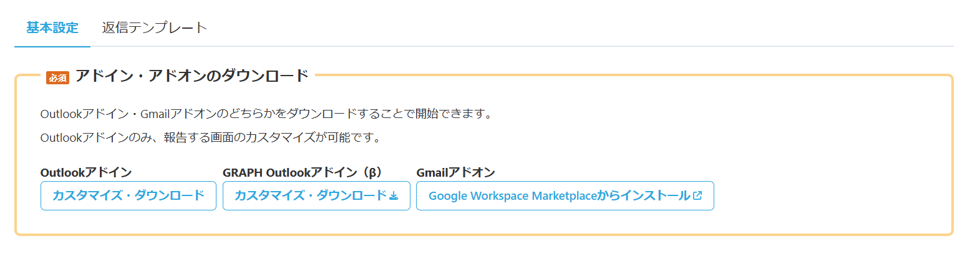Switch to the 基本設定 tab

click(x=52, y=27)
